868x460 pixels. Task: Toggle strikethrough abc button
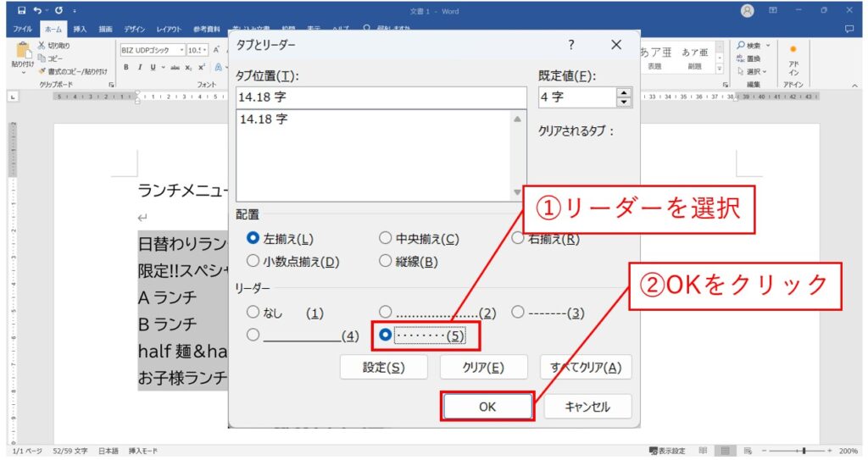pos(175,68)
